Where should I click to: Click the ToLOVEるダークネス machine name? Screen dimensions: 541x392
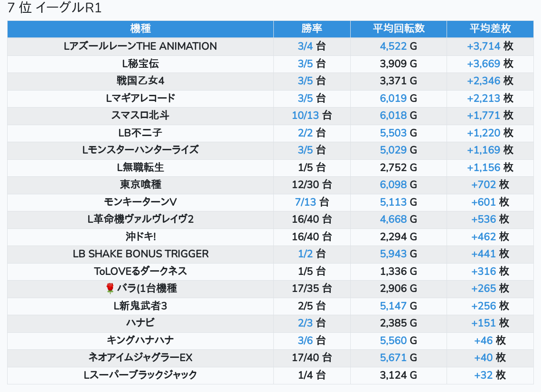[x=140, y=272]
